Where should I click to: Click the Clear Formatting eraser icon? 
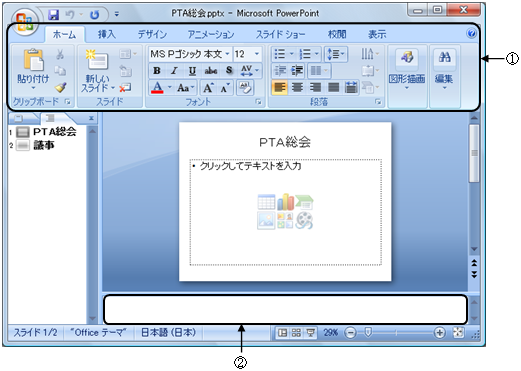pyautogui.click(x=245, y=88)
